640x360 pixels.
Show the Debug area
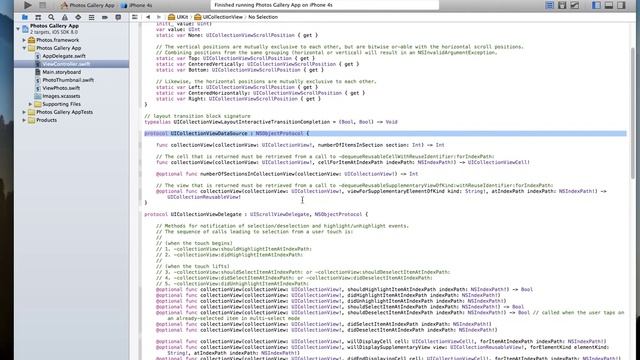609,5
